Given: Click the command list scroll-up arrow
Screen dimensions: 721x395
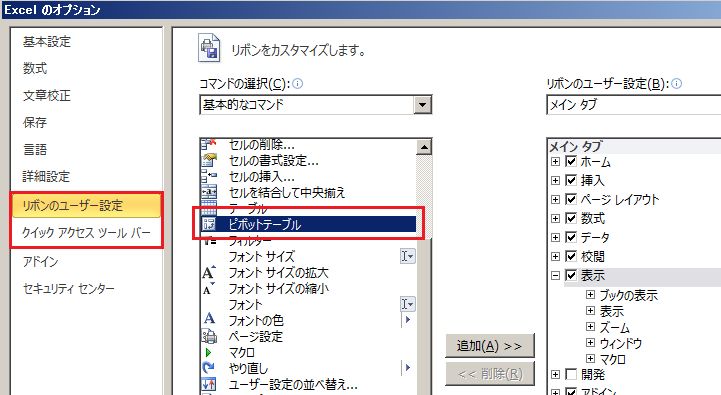Looking at the screenshot, I should 423,147.
